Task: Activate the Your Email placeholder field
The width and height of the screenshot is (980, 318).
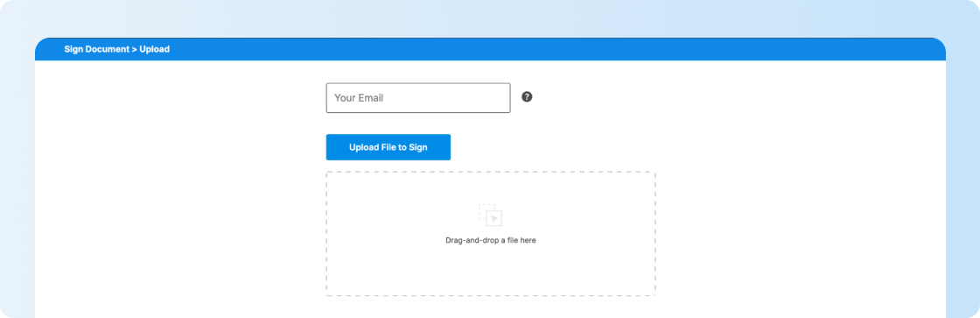Action: coord(418,97)
